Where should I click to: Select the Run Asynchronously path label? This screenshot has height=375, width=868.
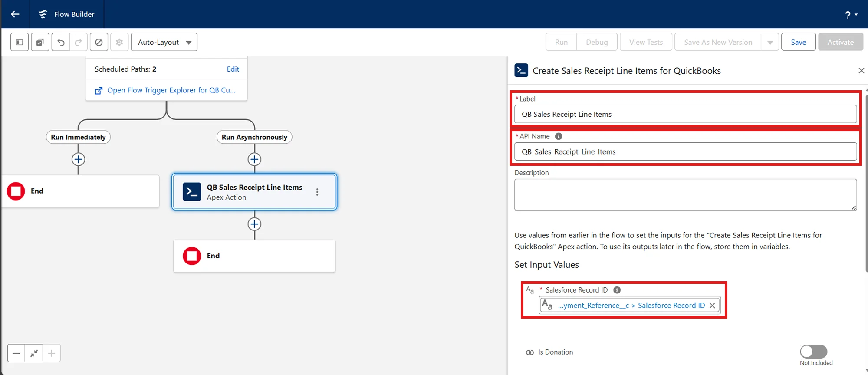254,137
